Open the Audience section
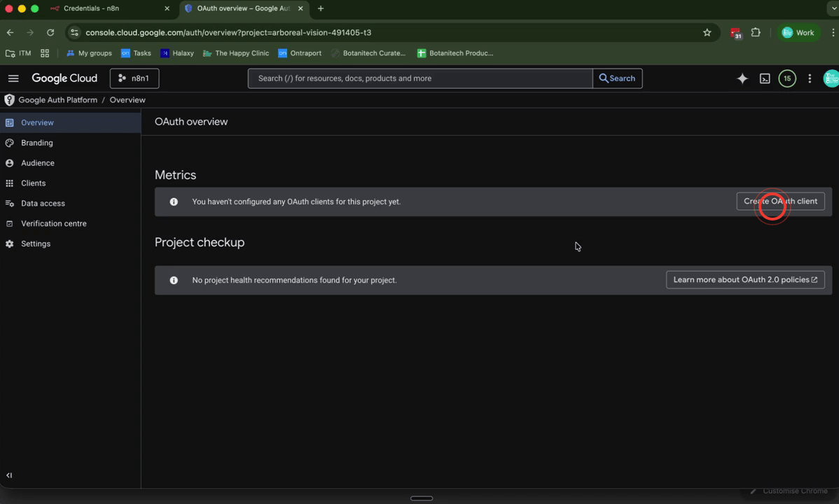Screen dimensions: 839x504 (39, 162)
